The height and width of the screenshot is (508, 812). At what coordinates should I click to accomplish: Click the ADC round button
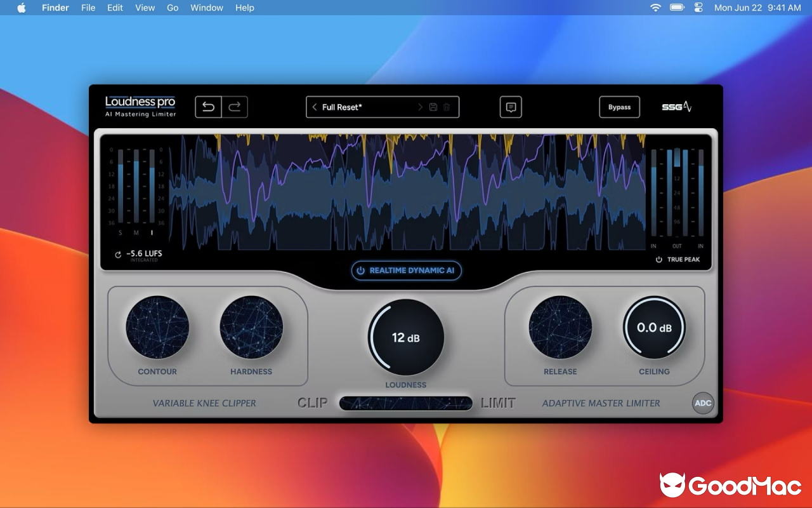click(x=703, y=403)
